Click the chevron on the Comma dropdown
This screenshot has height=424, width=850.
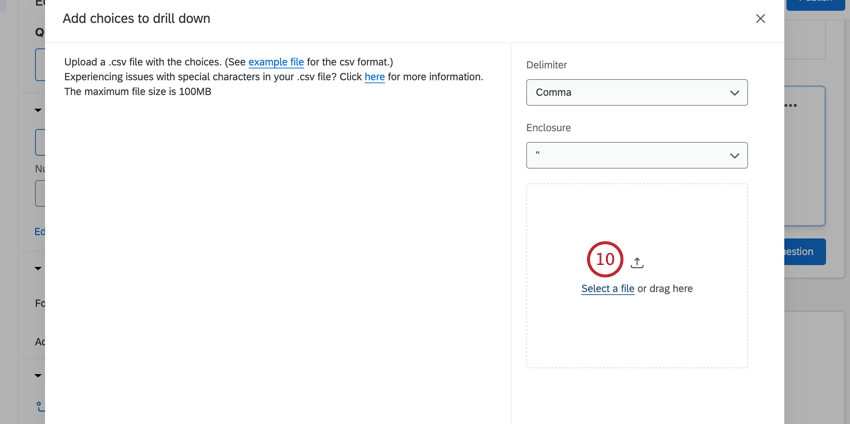734,93
